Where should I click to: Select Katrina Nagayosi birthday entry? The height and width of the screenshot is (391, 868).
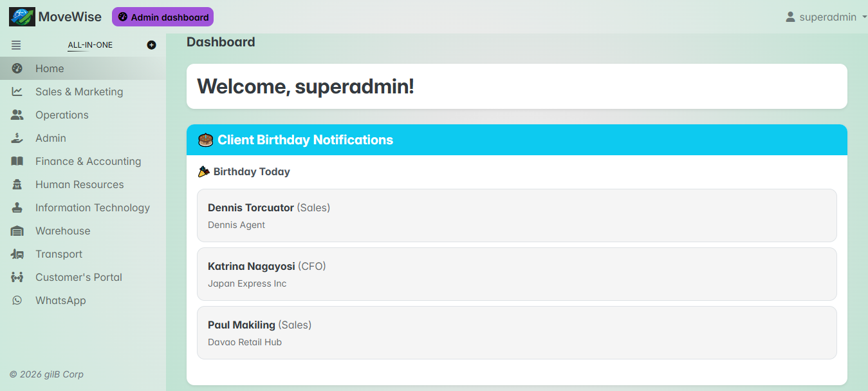517,274
